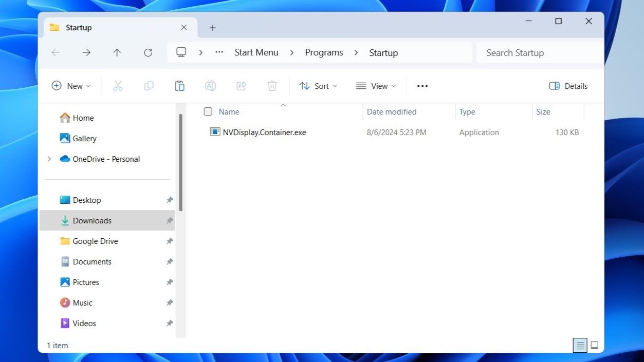Click the Copy icon in the toolbar
The width and height of the screenshot is (644, 362).
point(149,86)
